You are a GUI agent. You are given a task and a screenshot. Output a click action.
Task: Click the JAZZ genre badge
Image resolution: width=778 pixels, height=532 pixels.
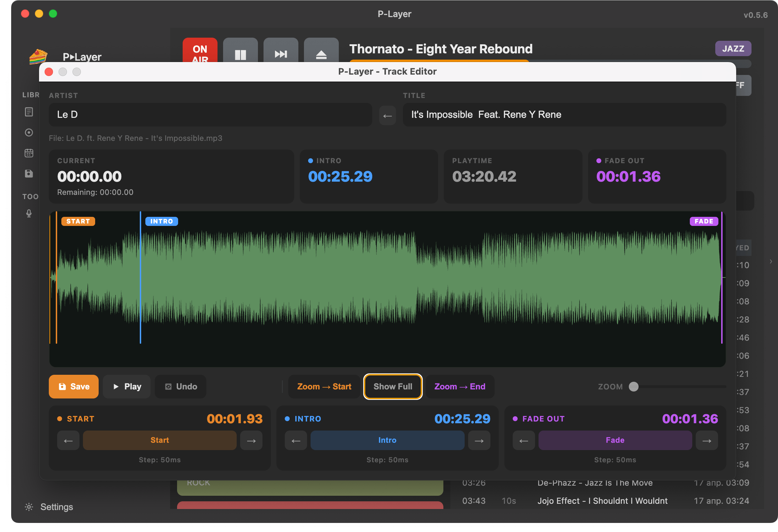pyautogui.click(x=733, y=48)
